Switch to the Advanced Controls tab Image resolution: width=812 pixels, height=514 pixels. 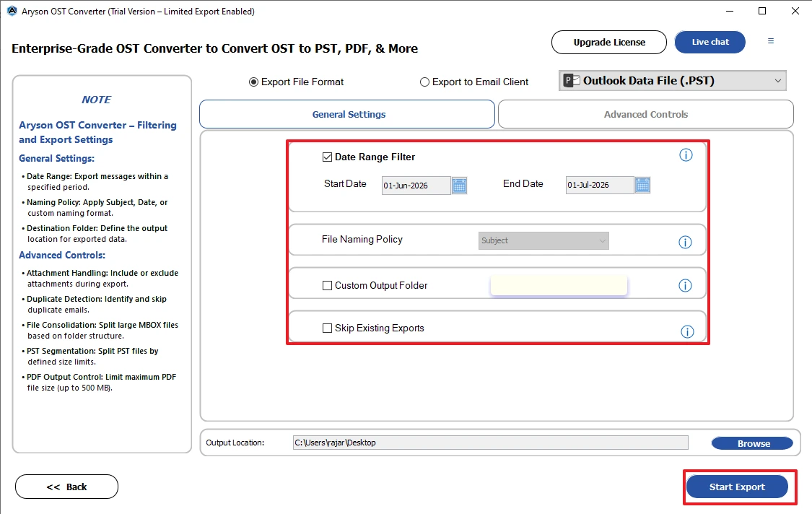pos(646,114)
